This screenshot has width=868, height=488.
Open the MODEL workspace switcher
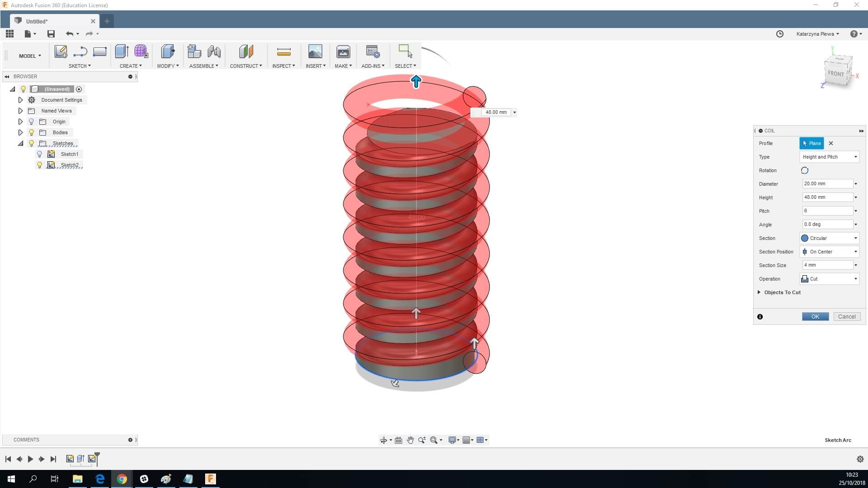pos(30,56)
